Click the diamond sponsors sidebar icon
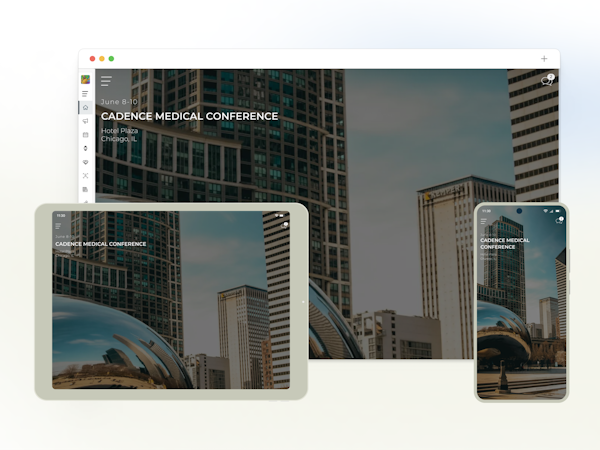The image size is (600, 450). coord(85,162)
